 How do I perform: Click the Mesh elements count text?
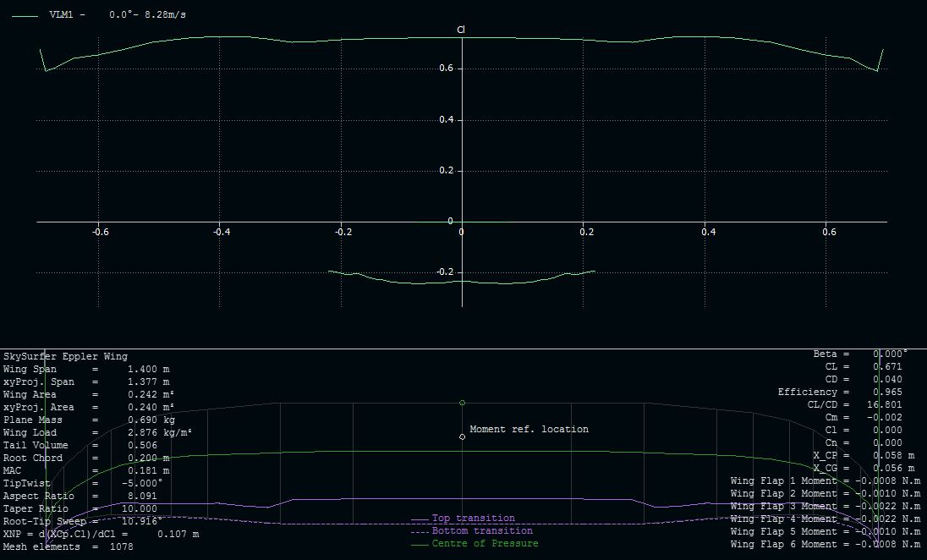[63, 546]
